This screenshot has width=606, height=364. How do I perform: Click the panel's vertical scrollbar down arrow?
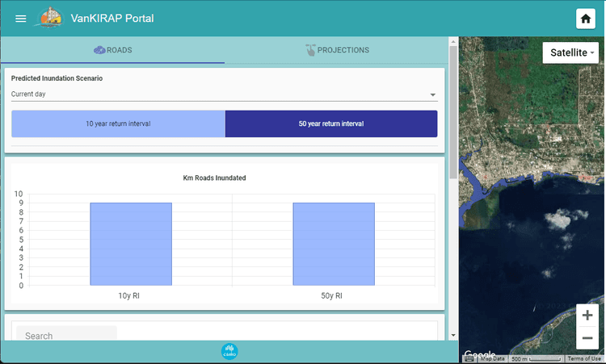tap(453, 335)
